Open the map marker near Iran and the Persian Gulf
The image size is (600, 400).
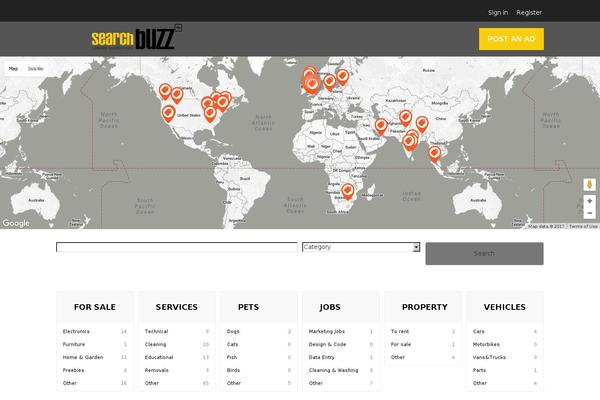pos(381,126)
